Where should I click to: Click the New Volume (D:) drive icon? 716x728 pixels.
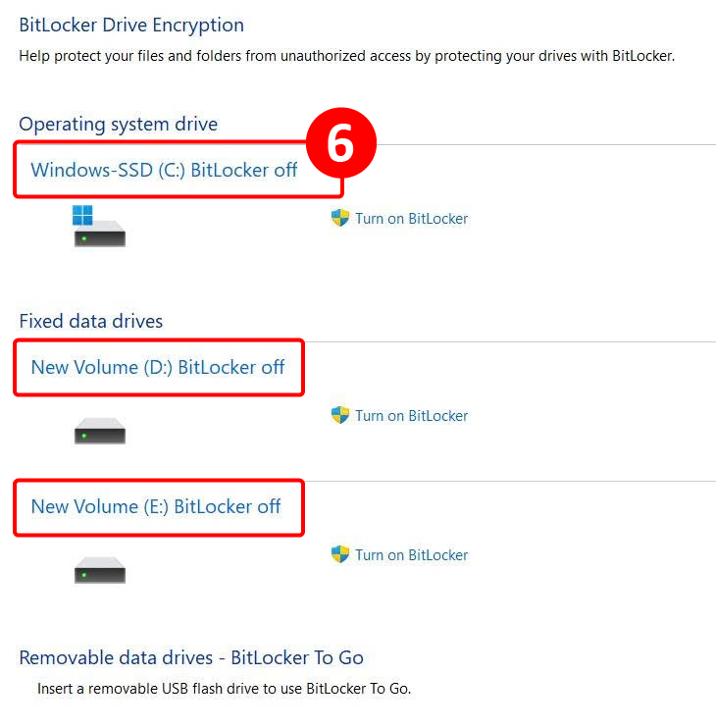99,431
